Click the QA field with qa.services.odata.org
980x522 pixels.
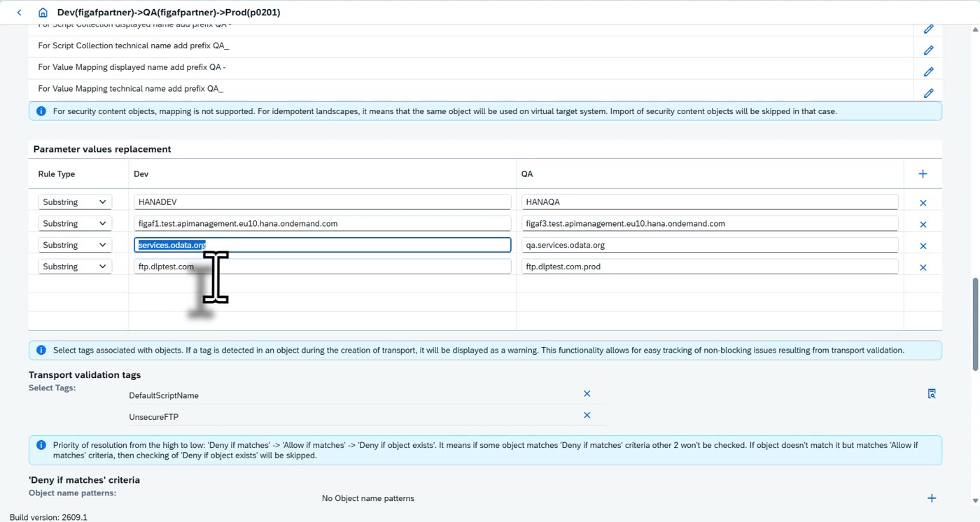710,245
